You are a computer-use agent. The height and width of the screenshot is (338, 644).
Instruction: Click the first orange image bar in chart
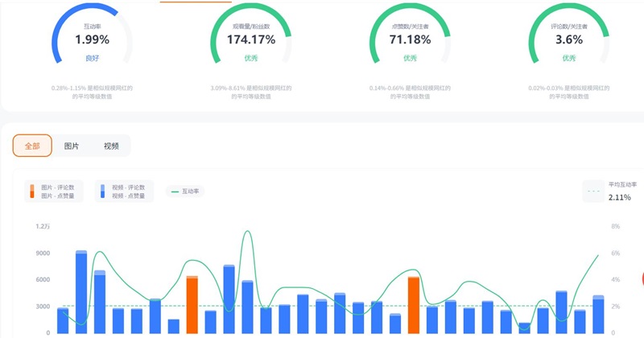192,304
